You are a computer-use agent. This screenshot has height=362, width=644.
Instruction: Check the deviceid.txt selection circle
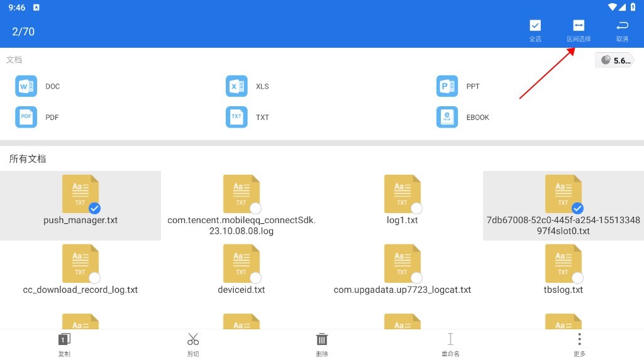(255, 278)
